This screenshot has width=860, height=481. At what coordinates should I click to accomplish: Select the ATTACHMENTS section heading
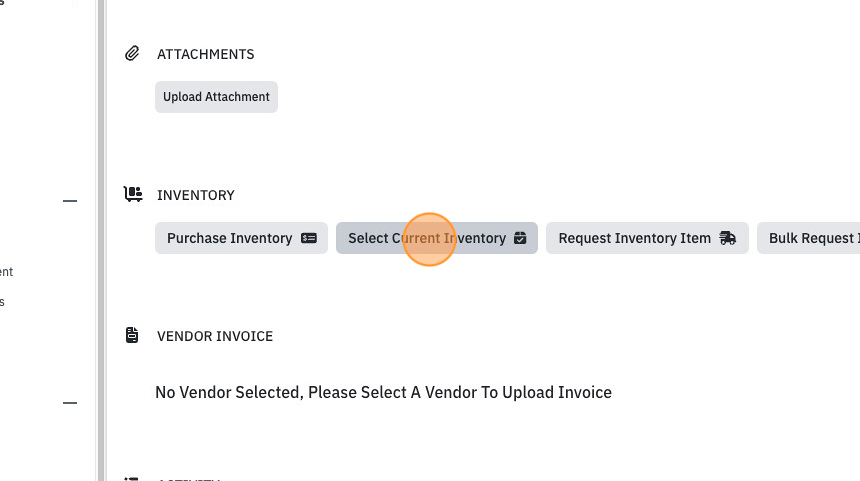point(206,54)
